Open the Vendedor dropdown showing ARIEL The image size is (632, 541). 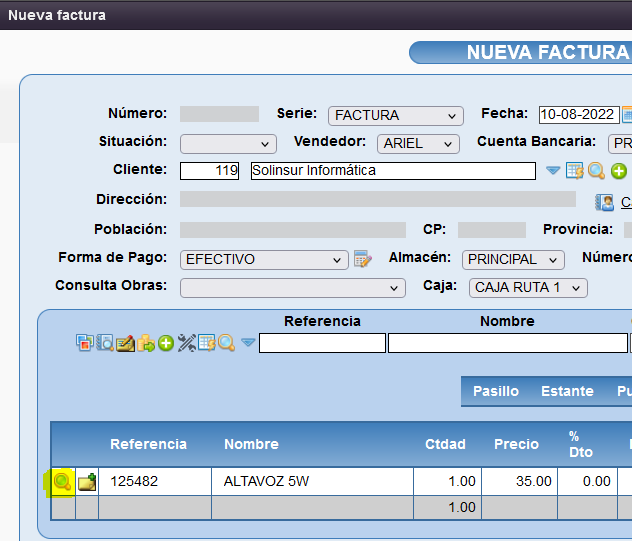click(418, 144)
